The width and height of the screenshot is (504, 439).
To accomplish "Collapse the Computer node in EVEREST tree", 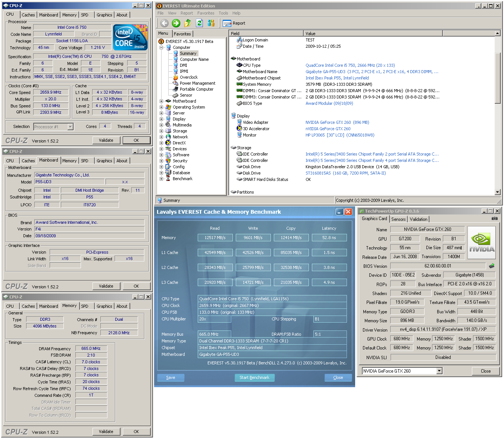I will [x=162, y=47].
